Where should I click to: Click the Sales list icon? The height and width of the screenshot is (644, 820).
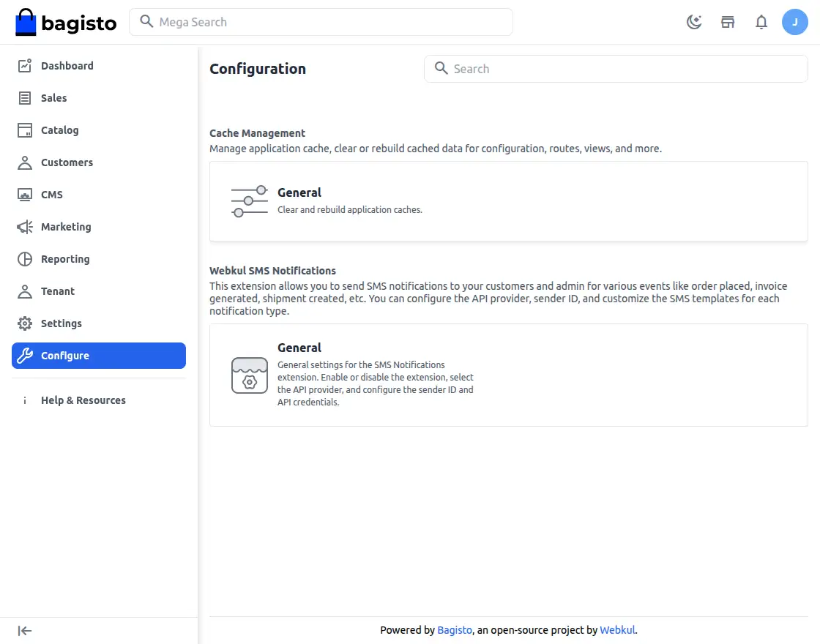click(25, 98)
